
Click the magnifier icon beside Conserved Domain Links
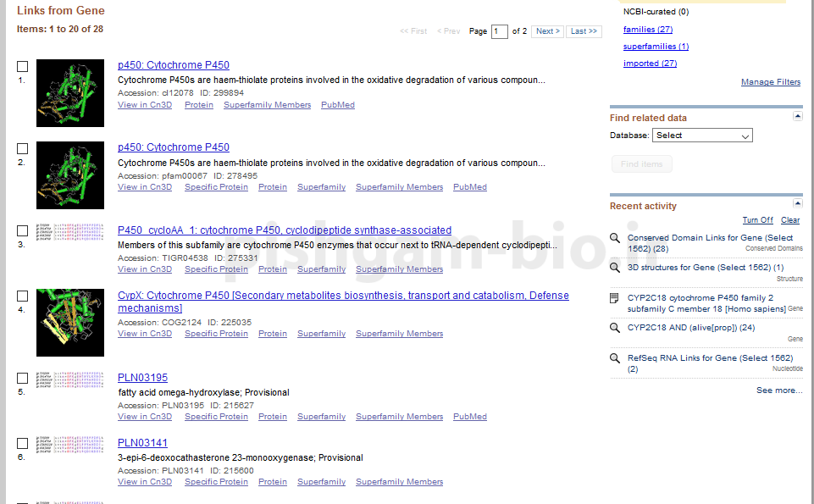(x=616, y=239)
